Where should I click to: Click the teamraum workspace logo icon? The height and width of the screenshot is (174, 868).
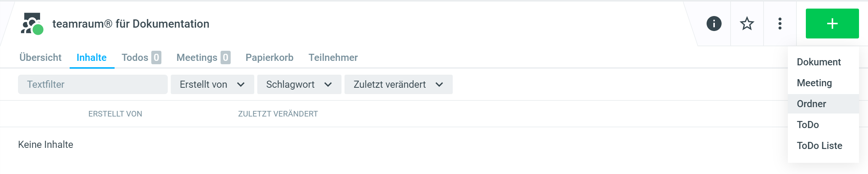pyautogui.click(x=32, y=24)
